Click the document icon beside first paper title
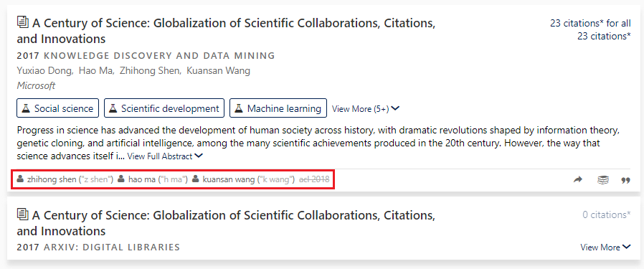 (23, 22)
